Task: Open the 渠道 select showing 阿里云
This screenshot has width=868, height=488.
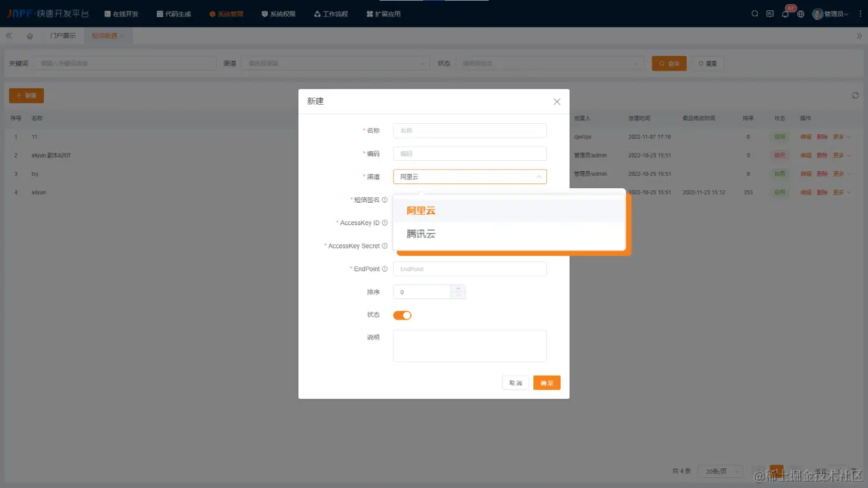Action: [470, 177]
